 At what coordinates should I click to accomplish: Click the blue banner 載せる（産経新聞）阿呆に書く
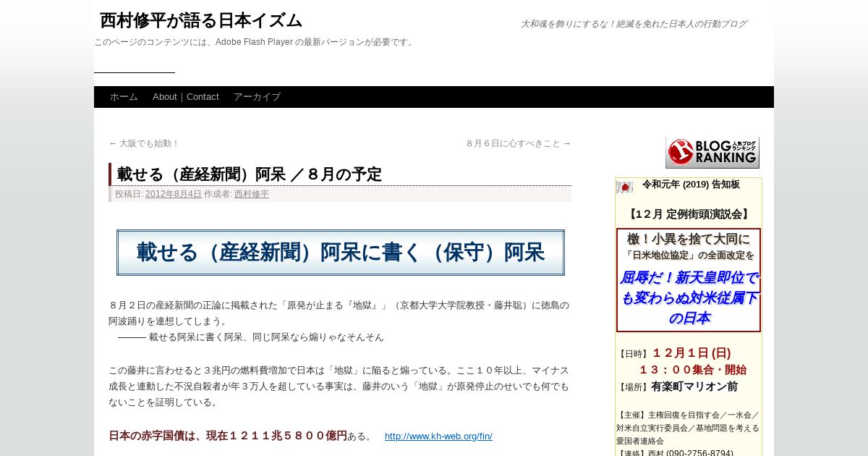(x=341, y=253)
